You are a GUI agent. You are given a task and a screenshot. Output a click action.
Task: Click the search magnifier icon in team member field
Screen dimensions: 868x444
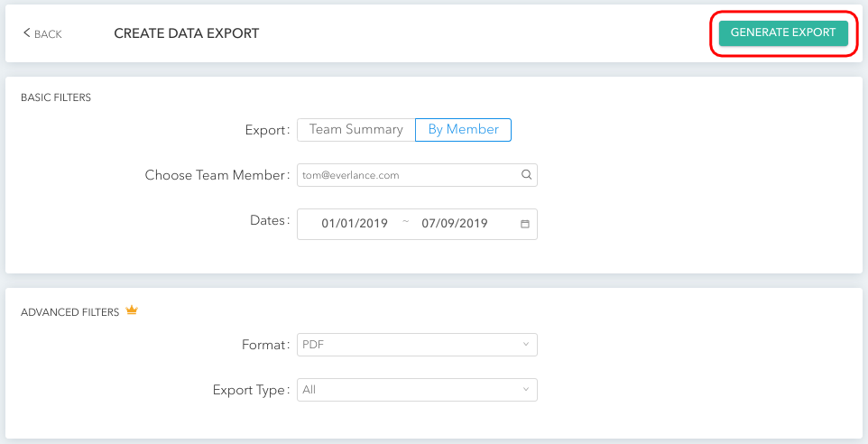[x=526, y=175]
